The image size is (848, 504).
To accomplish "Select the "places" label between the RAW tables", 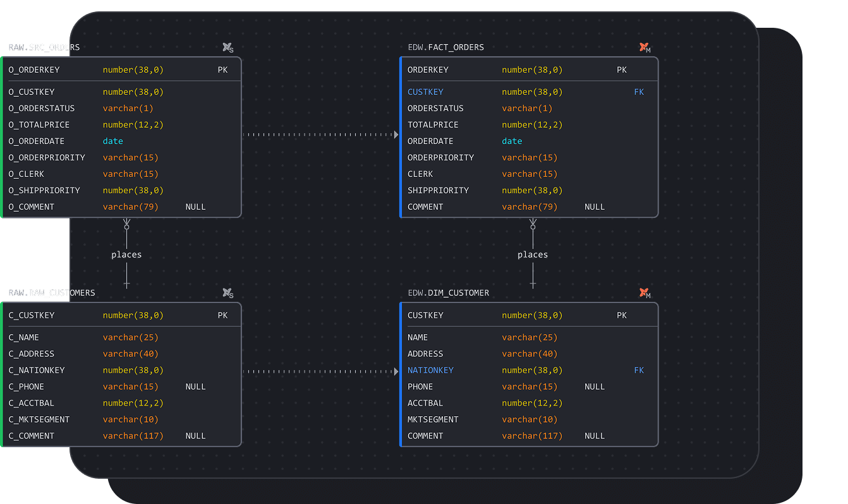I will coord(126,255).
